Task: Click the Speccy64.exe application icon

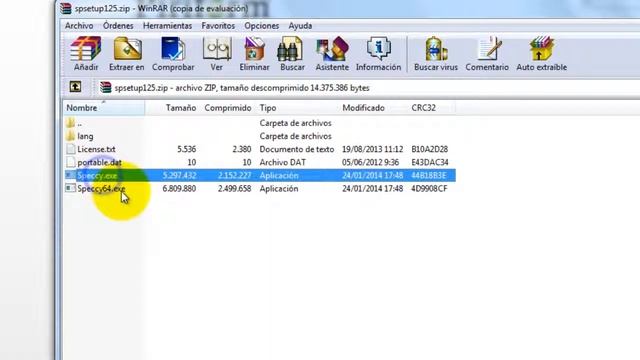Action: click(x=71, y=188)
